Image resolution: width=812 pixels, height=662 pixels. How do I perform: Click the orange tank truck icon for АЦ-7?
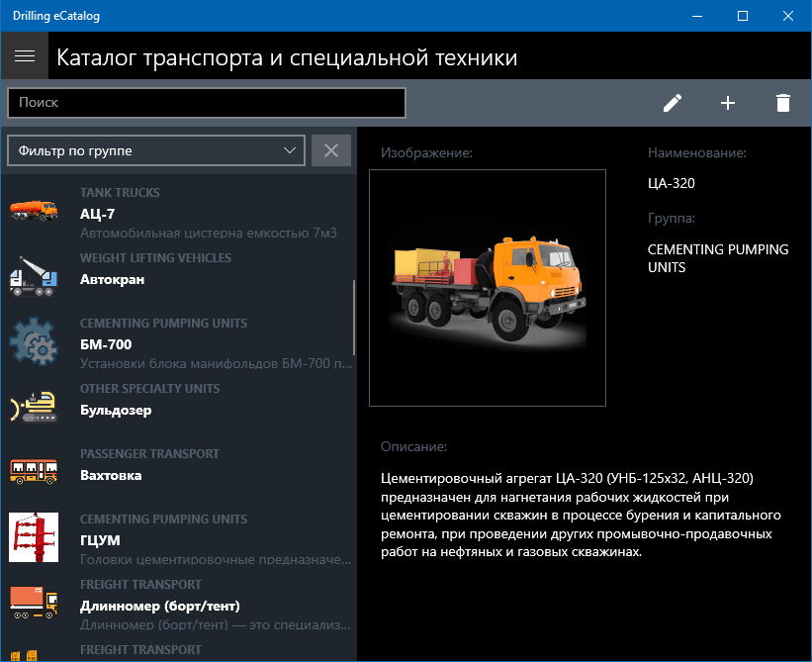pos(34,210)
